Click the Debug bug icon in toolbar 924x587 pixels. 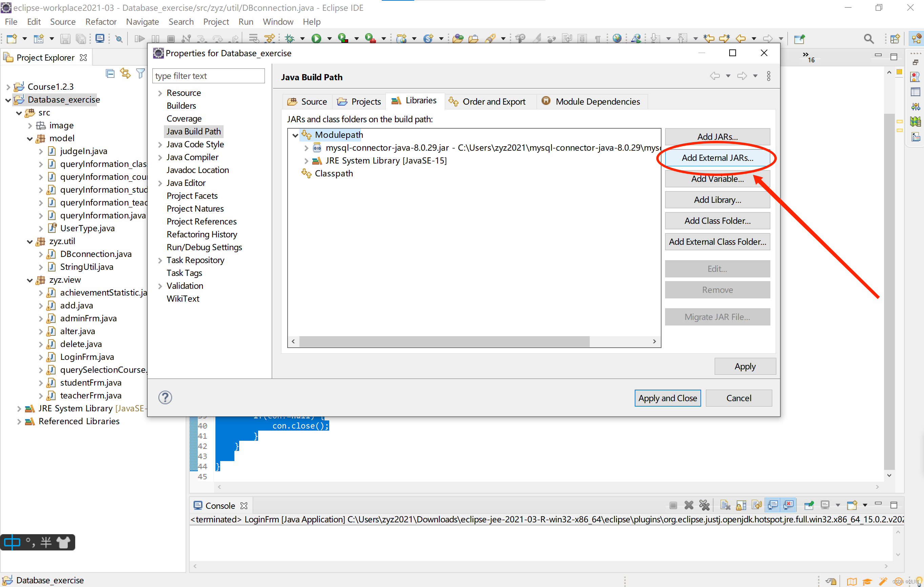(x=290, y=39)
